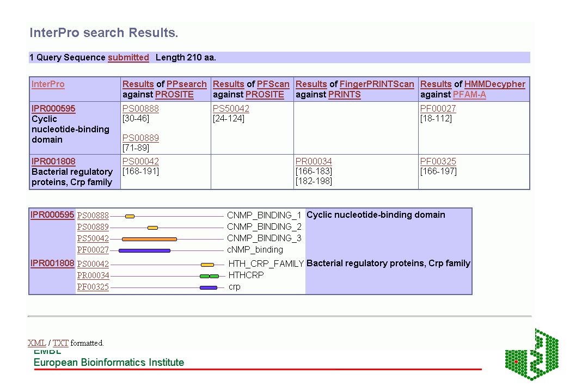The image size is (588, 392).
Task: Click 'CNMP_BINDING_3' label in graphic
Action: [264, 238]
